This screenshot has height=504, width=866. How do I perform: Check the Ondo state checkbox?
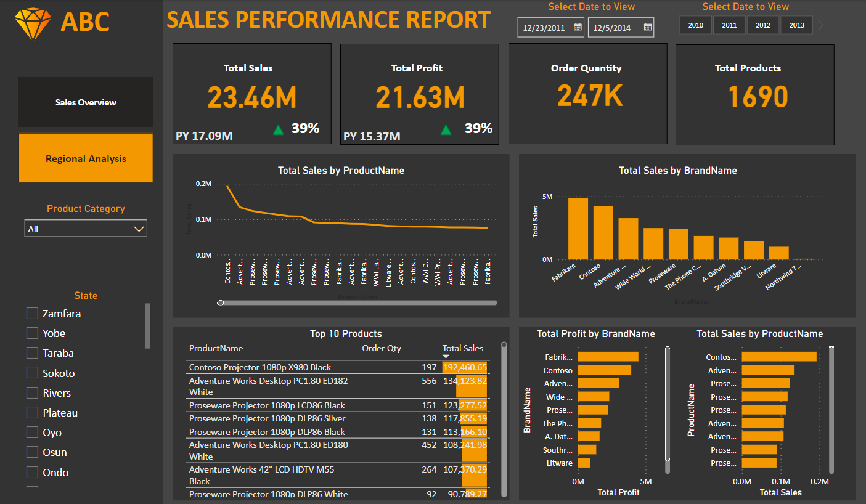tap(33, 473)
